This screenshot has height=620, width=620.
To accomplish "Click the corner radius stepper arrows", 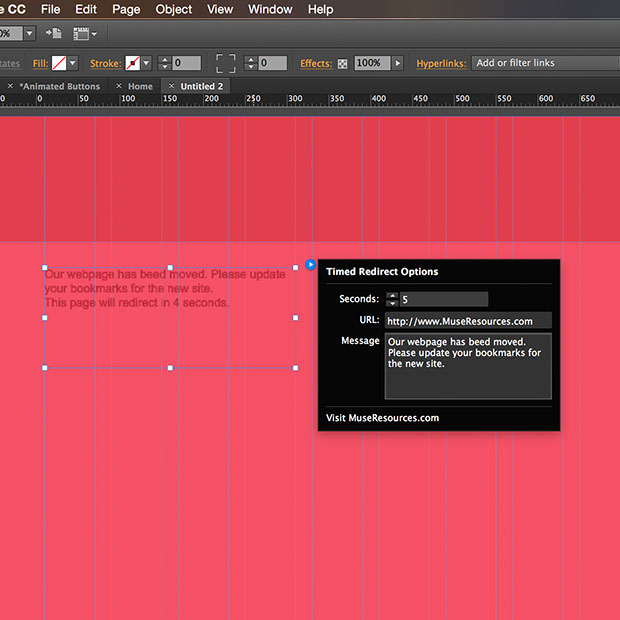I will pyautogui.click(x=250, y=63).
